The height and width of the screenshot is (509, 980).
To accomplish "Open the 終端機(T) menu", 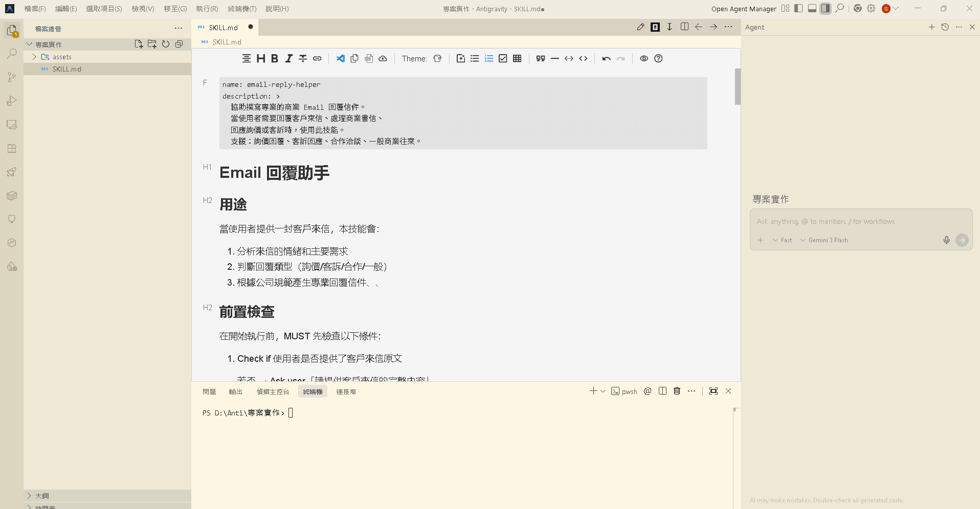I will pyautogui.click(x=242, y=9).
